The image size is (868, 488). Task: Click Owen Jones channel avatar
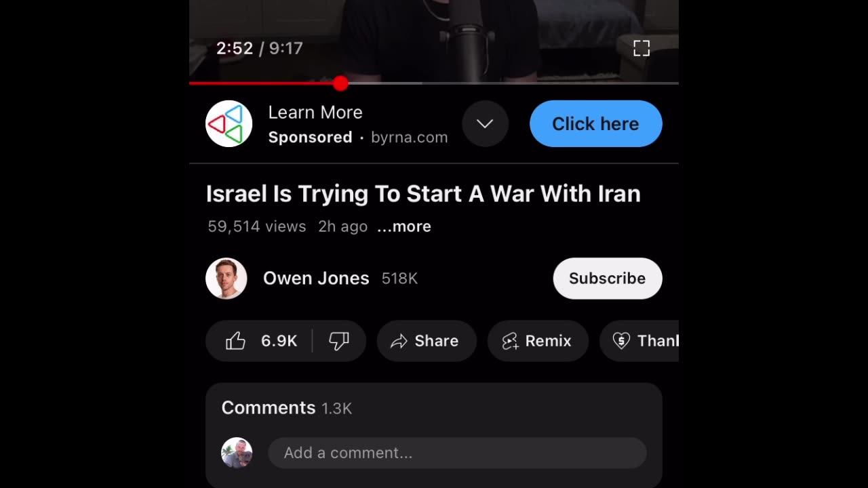tap(226, 278)
